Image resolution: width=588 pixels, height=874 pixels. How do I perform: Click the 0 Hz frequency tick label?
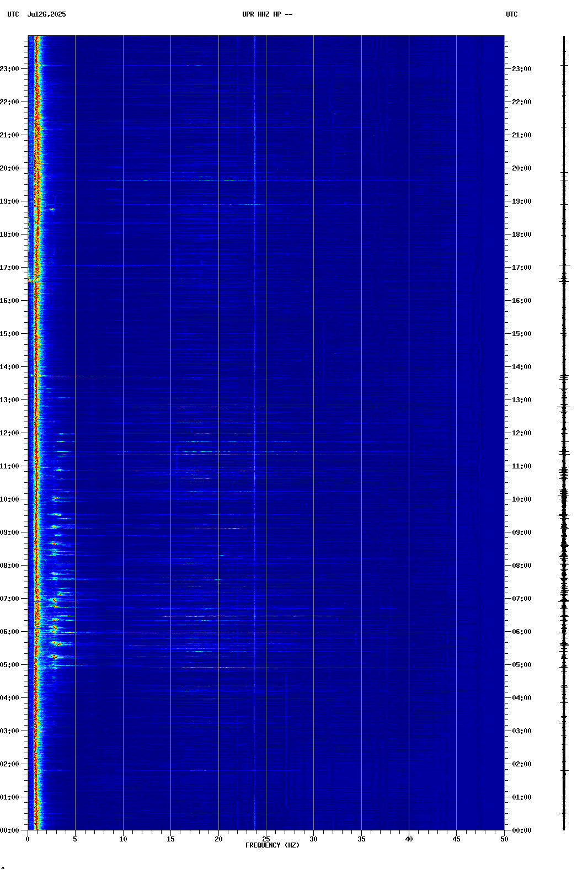click(x=28, y=839)
